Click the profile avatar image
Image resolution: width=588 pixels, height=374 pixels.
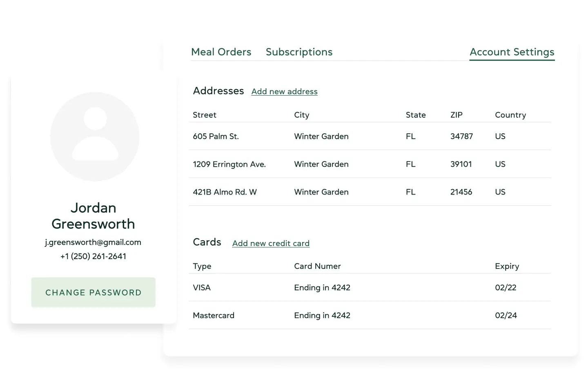(x=94, y=137)
